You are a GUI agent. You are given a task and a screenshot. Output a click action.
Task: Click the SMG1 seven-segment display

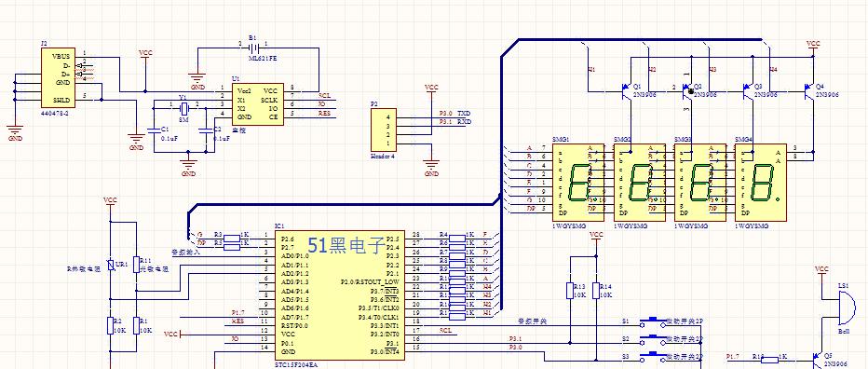(579, 183)
